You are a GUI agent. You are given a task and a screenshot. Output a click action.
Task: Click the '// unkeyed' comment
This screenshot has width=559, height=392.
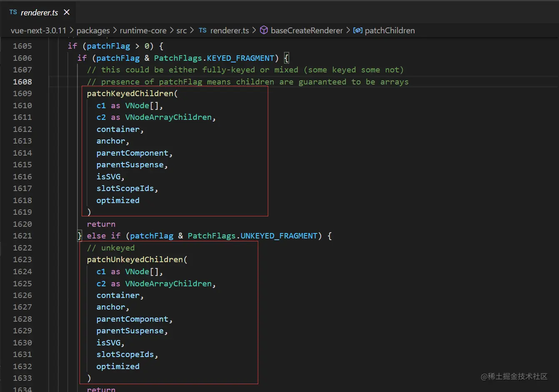[x=111, y=248]
